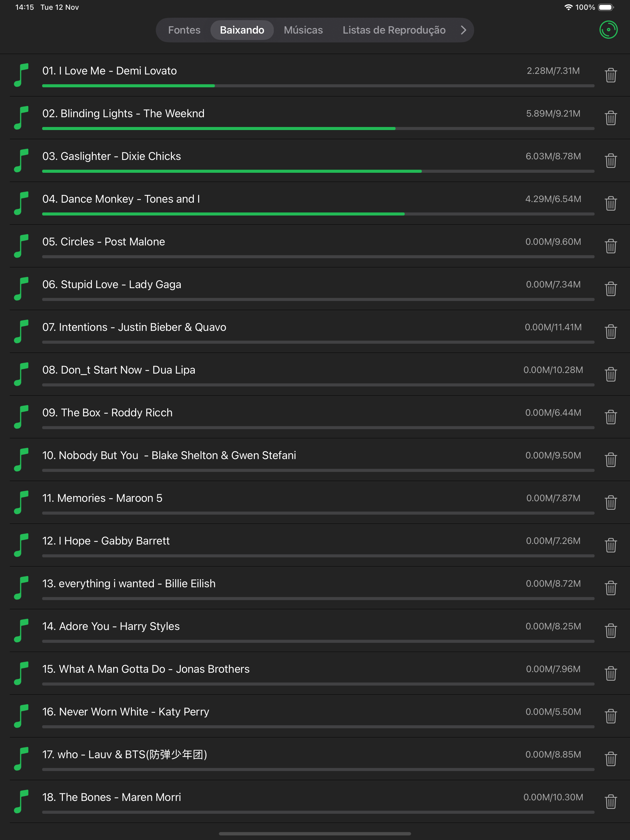Click the I Love Me progress bar

coord(318,86)
